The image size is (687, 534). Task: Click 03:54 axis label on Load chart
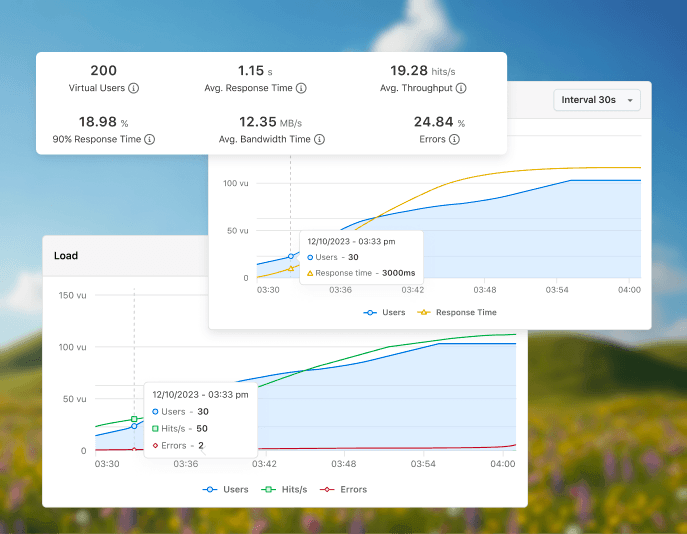coord(423,463)
